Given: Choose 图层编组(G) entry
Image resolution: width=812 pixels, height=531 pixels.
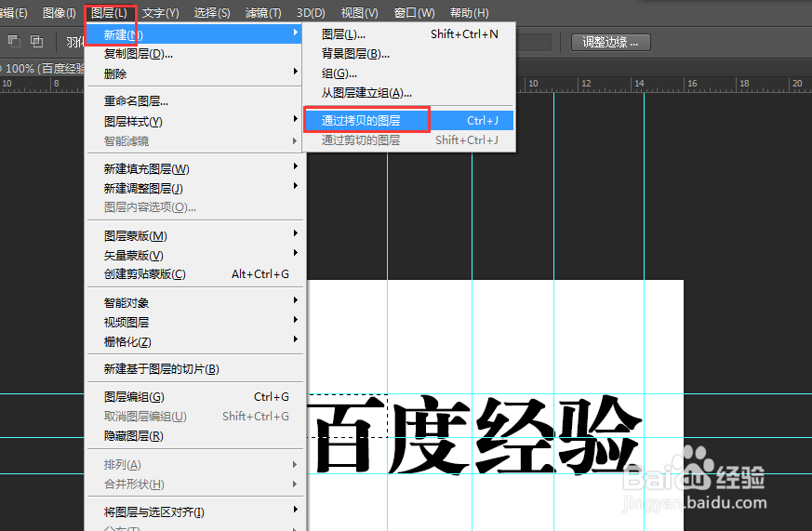Looking at the screenshot, I should 194,397.
